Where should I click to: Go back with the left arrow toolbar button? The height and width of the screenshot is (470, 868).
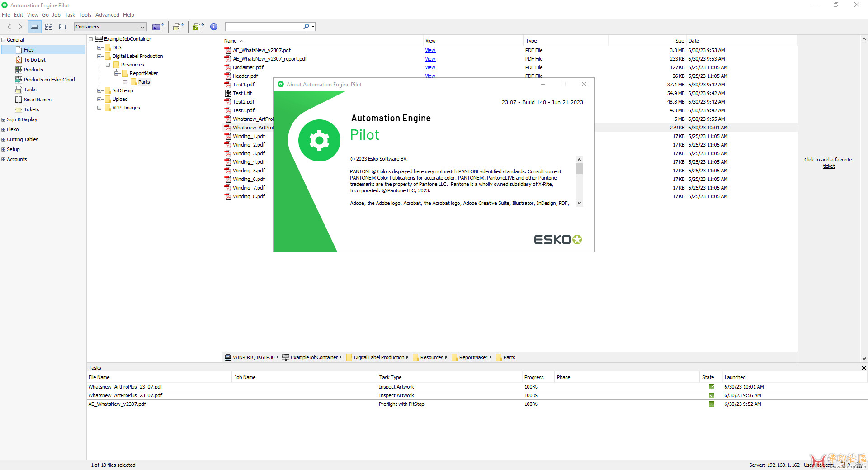9,27
